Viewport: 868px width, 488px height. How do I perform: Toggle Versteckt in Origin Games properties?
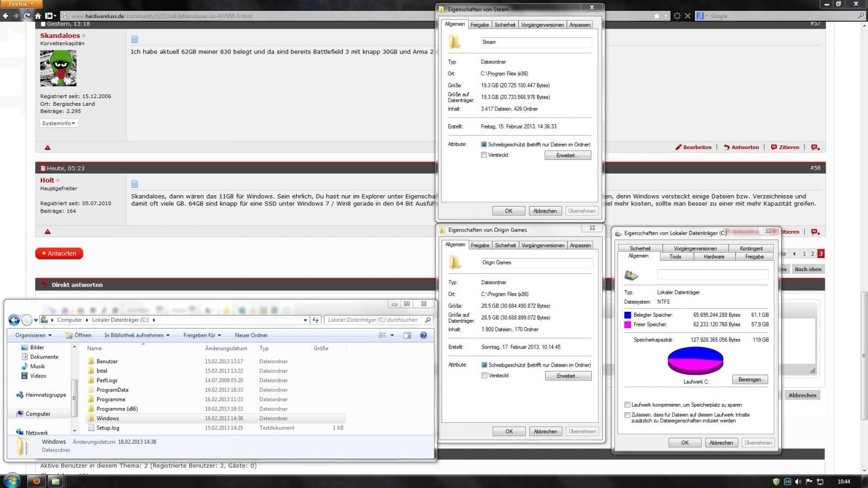click(x=484, y=376)
